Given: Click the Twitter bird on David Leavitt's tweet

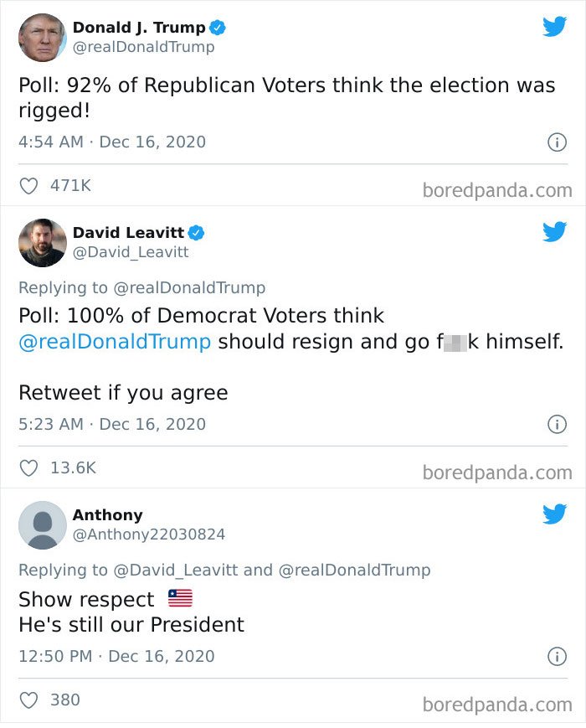Looking at the screenshot, I should click(x=555, y=233).
